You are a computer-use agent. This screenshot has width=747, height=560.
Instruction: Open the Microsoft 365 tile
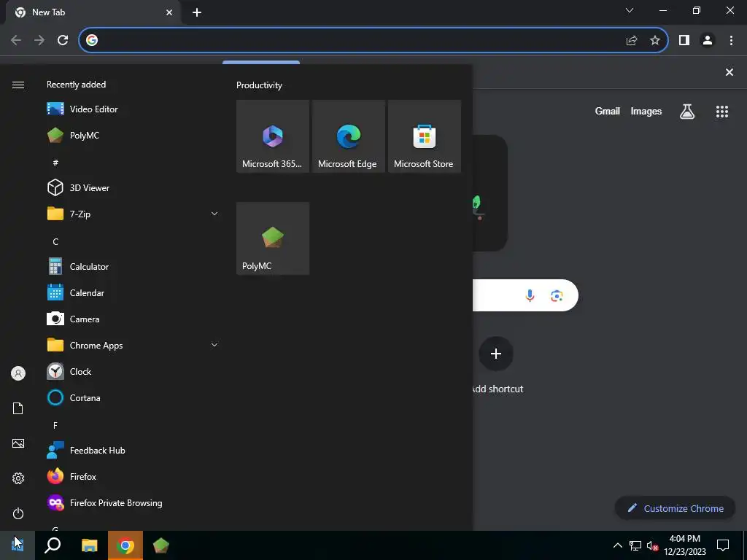[x=273, y=136]
